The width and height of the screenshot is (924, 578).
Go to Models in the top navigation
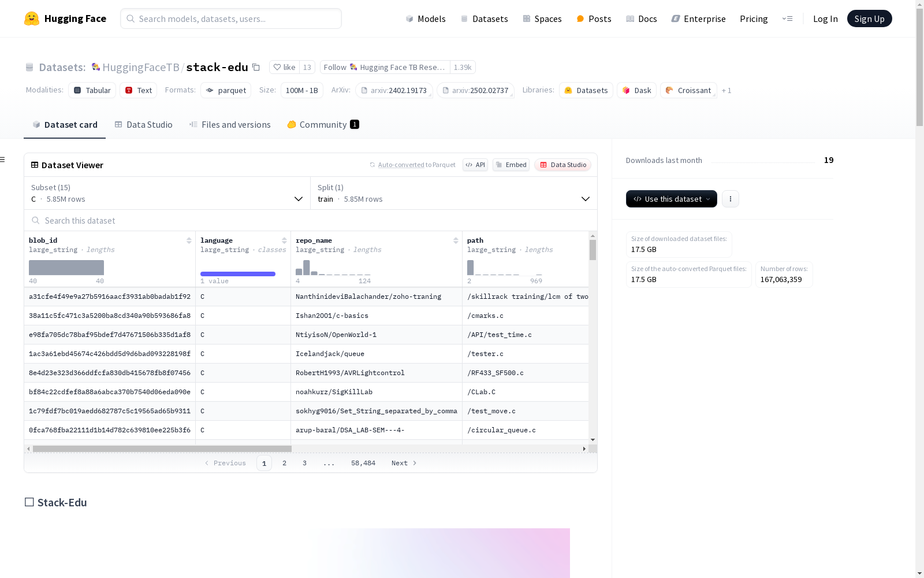pyautogui.click(x=426, y=18)
